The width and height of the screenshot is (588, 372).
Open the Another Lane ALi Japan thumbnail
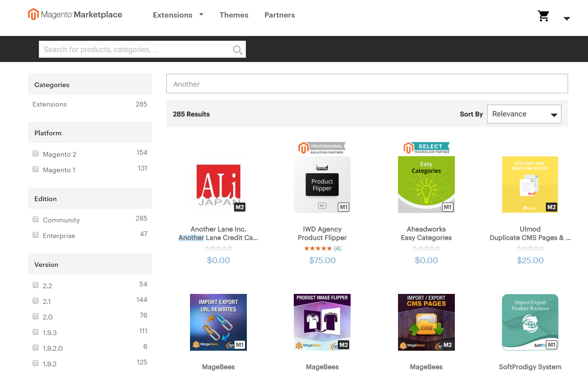tap(218, 185)
